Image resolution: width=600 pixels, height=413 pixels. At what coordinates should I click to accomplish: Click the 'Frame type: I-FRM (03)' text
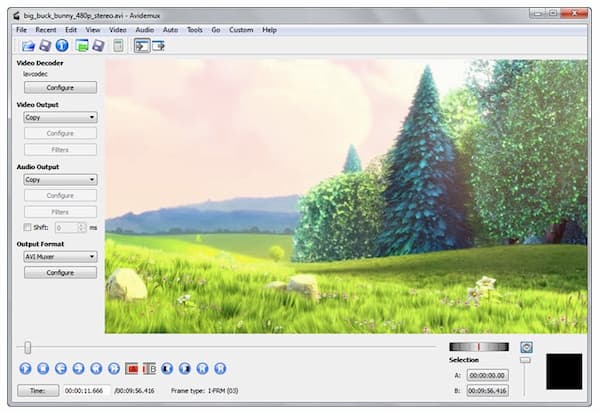pos(205,391)
